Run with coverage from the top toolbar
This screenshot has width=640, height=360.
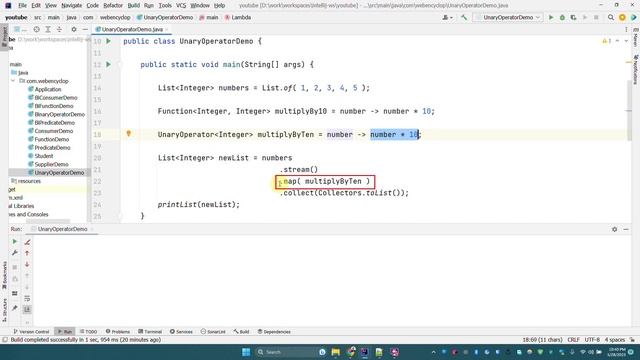point(573,18)
